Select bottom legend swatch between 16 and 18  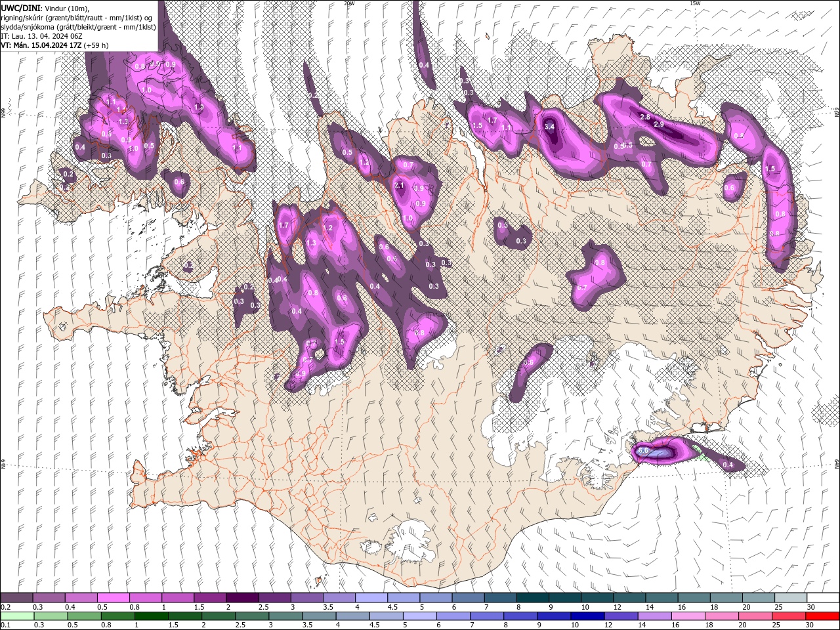pos(689,616)
